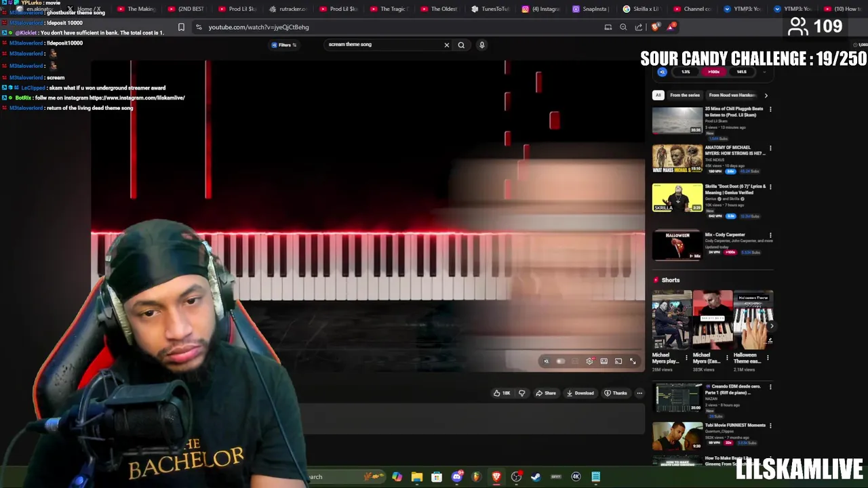
Task: Open 'Tubi Movie FUNNIEST Moments' video title
Action: pos(735,425)
